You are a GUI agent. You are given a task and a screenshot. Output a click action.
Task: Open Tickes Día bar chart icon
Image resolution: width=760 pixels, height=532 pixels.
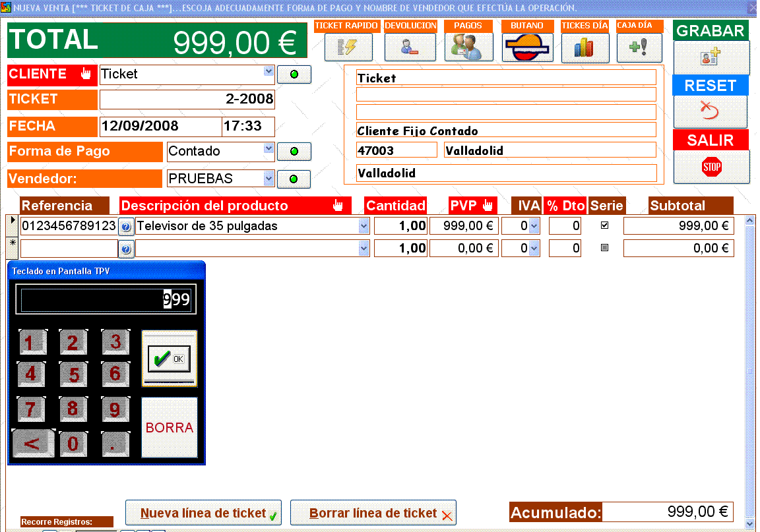[585, 47]
